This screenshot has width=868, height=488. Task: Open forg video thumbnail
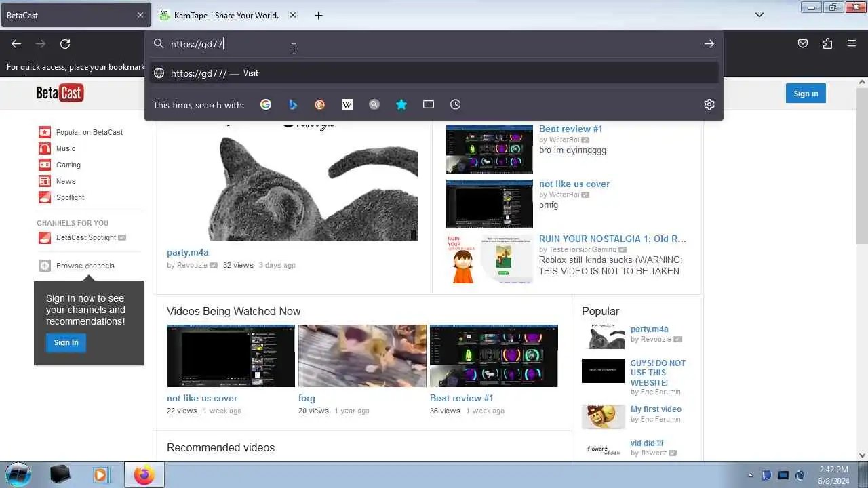[x=362, y=356]
